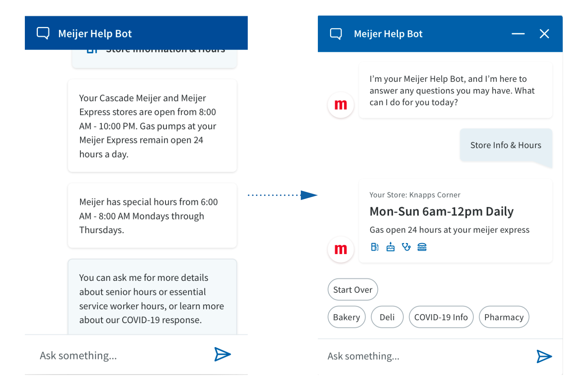This screenshot has width=586, height=392.
Task: Click the chat bubble icon in the right Help Bot header
Action: 336,34
